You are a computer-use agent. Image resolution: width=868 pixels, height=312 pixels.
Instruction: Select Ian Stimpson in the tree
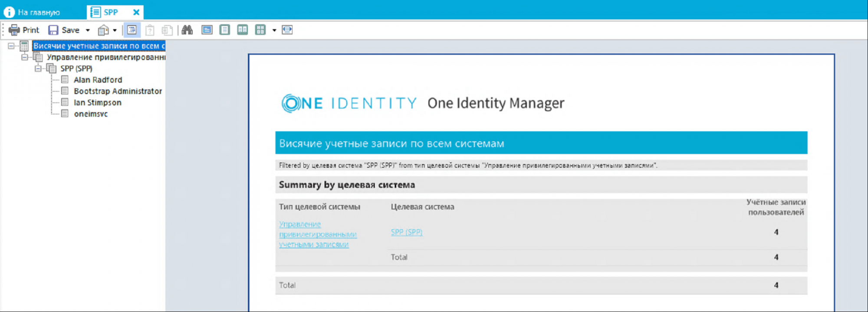pos(97,102)
